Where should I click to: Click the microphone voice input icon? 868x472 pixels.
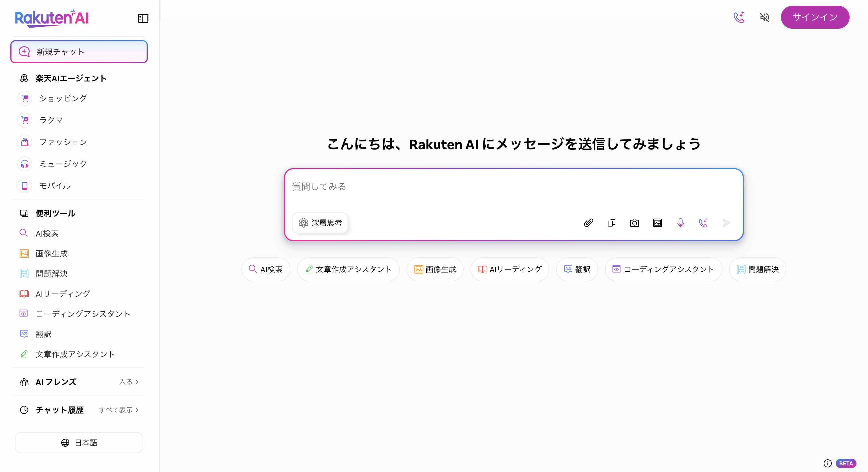pos(680,223)
